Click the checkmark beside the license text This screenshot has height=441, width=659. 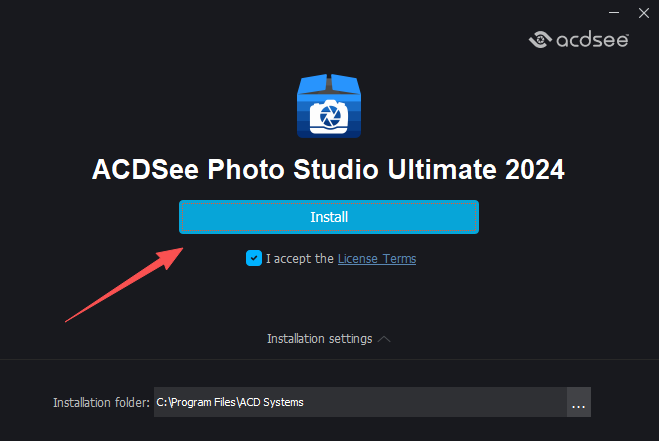click(254, 258)
